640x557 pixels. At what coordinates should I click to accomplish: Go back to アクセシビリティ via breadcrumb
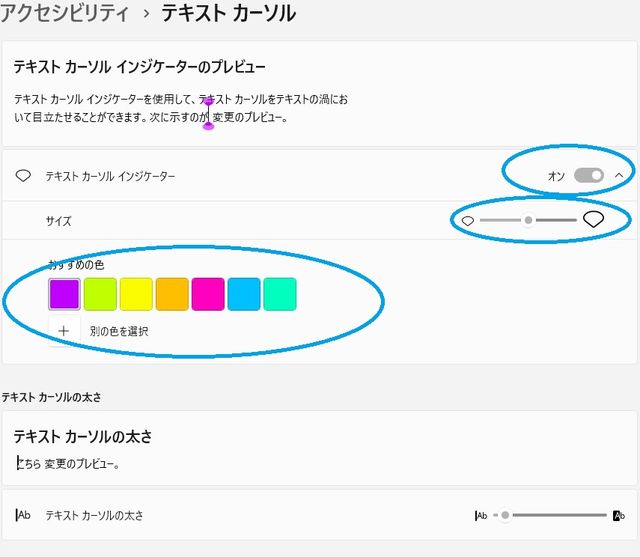[x=65, y=14]
